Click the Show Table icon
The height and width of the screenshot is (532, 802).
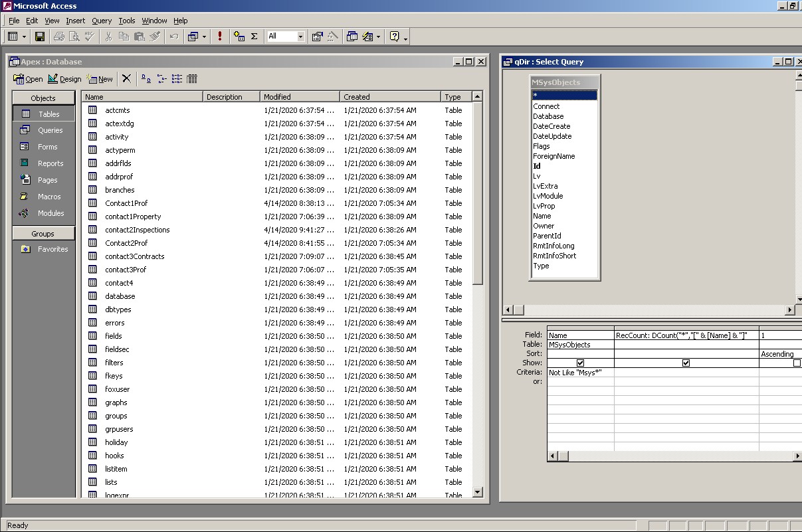pyautogui.click(x=239, y=37)
